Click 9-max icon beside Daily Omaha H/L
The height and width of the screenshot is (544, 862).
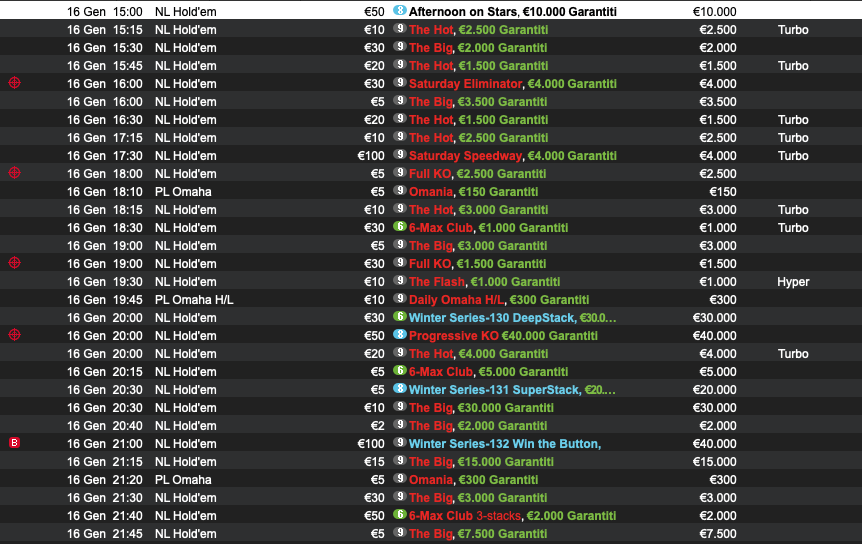400,298
